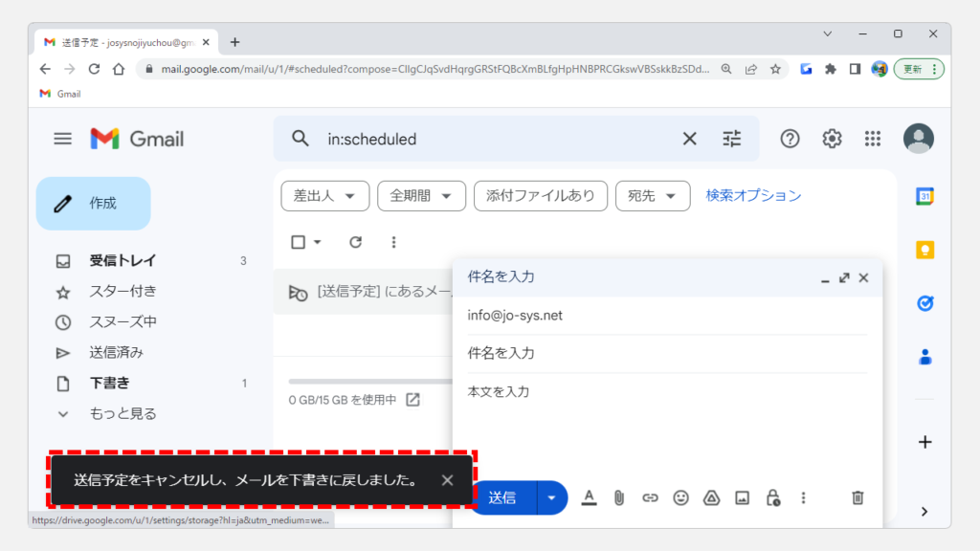
Task: Click the insert photo icon
Action: tap(742, 497)
